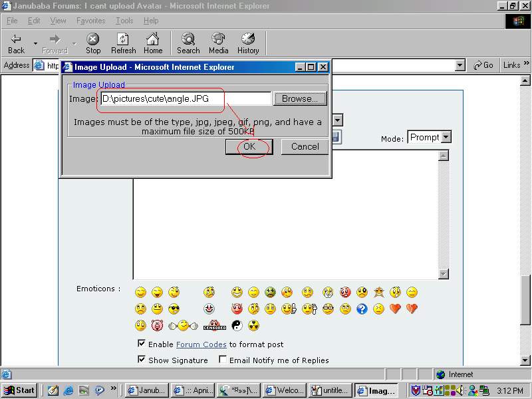Click Browse in Image Upload dialog

click(300, 98)
